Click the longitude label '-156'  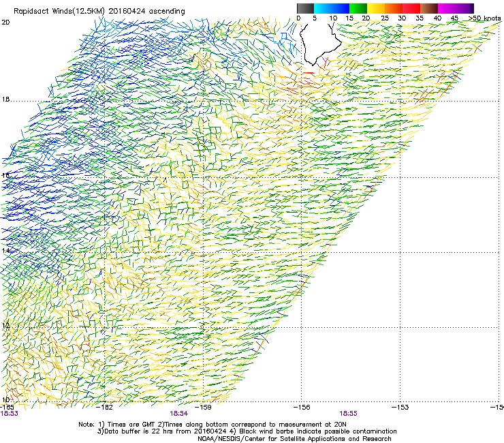coord(302,408)
